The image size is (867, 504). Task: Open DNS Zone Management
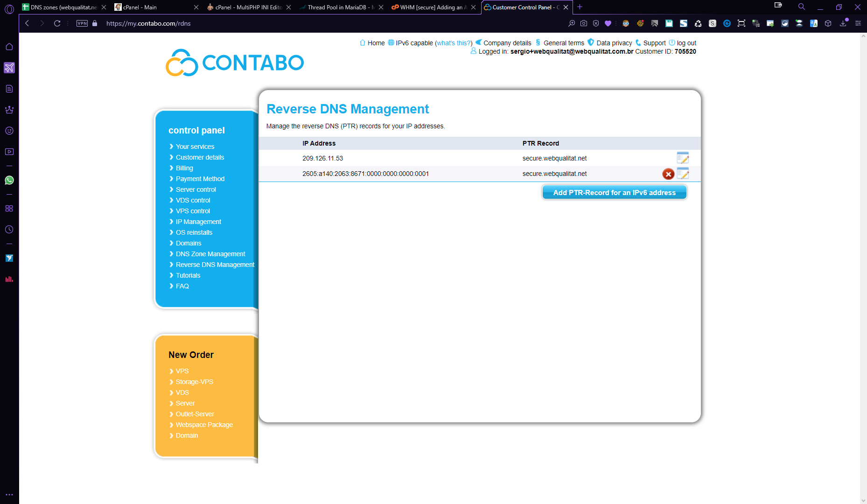click(x=210, y=254)
